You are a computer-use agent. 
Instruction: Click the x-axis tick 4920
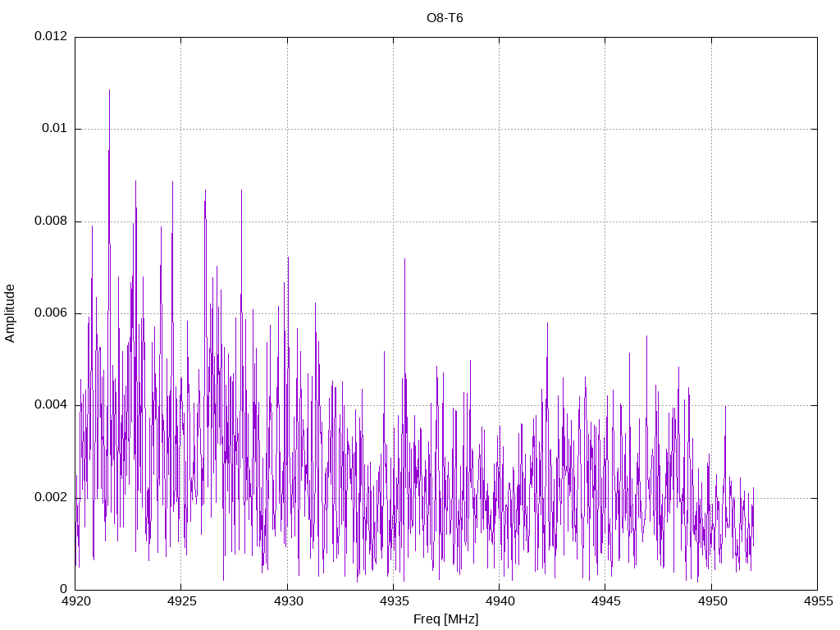75,601
